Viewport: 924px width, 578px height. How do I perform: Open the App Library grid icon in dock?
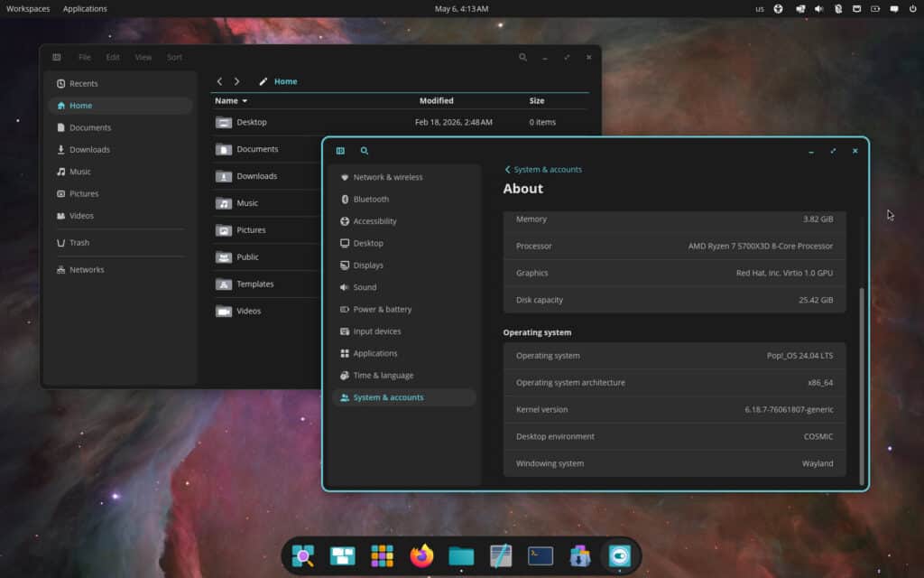[x=382, y=555]
